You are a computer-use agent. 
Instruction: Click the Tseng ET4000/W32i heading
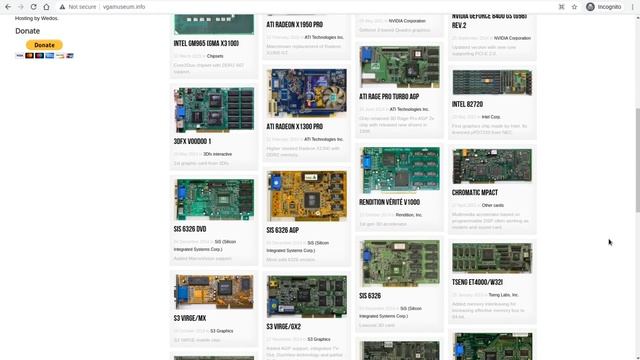[x=477, y=282]
